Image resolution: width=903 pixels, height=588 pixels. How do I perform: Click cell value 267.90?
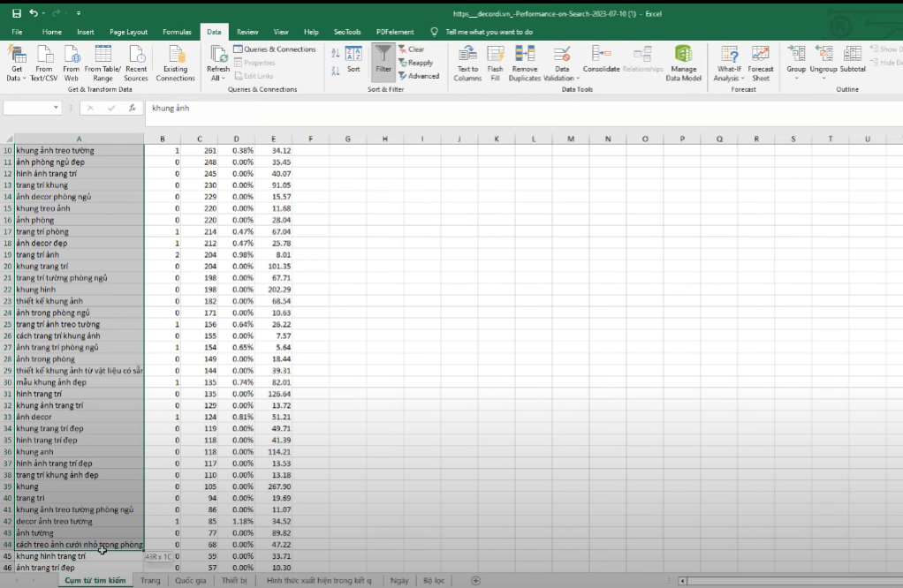point(274,486)
